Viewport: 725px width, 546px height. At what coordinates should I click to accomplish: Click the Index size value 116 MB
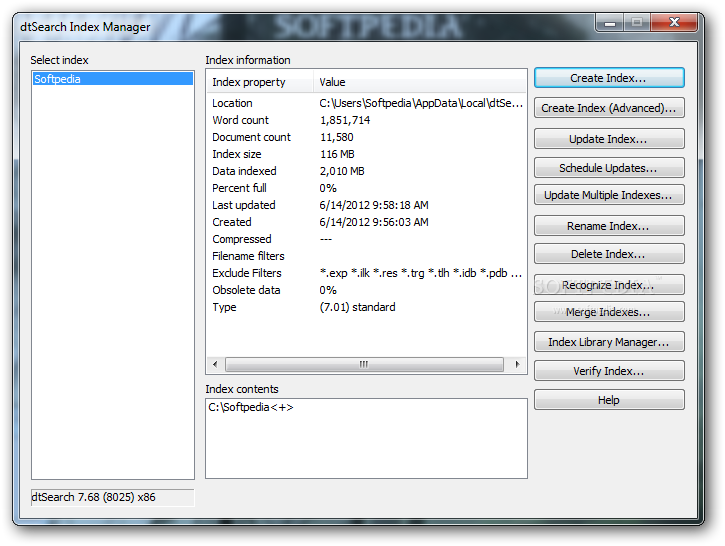click(x=337, y=154)
